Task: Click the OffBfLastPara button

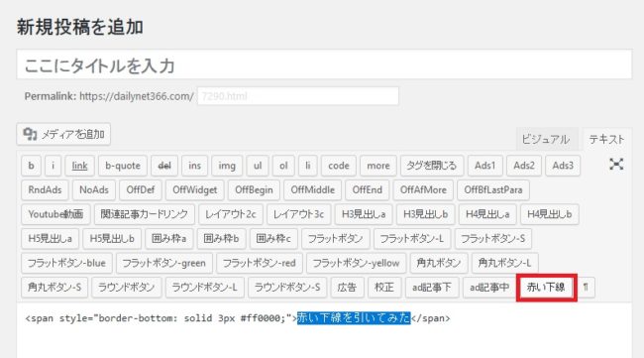Action: [493, 189]
